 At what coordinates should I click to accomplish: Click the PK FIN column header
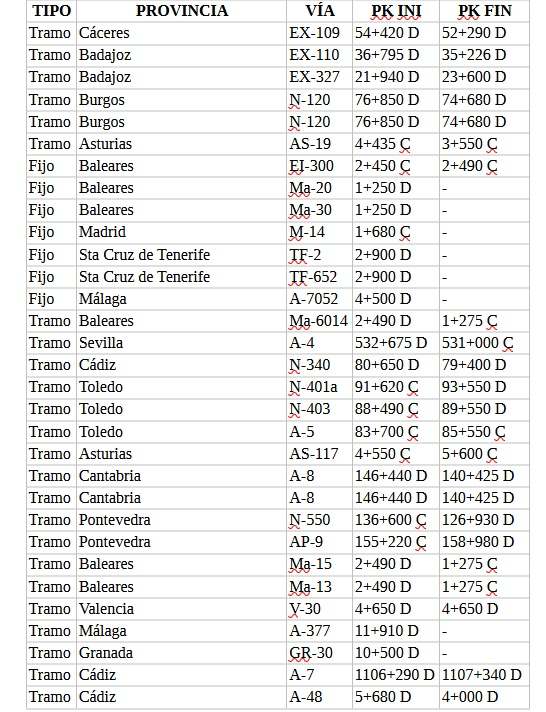pos(484,11)
